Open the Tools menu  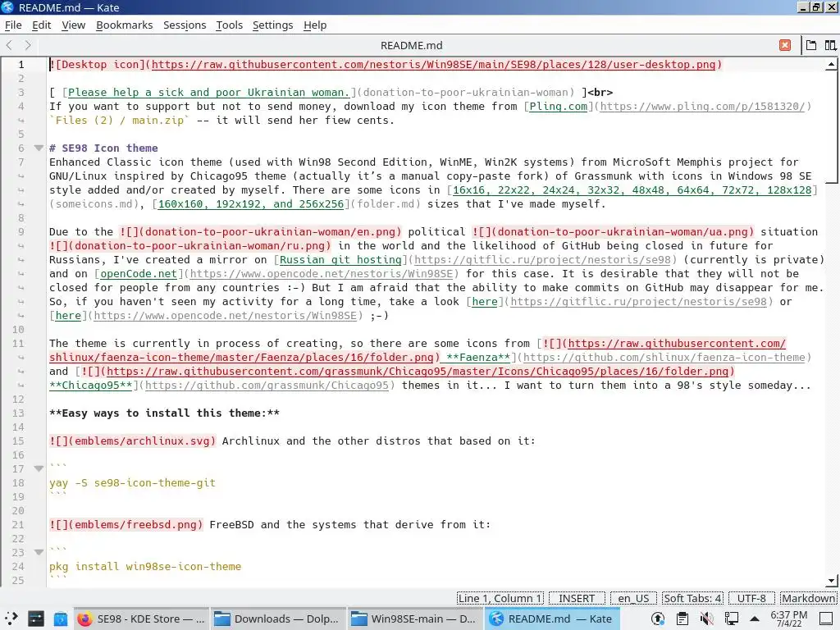230,25
